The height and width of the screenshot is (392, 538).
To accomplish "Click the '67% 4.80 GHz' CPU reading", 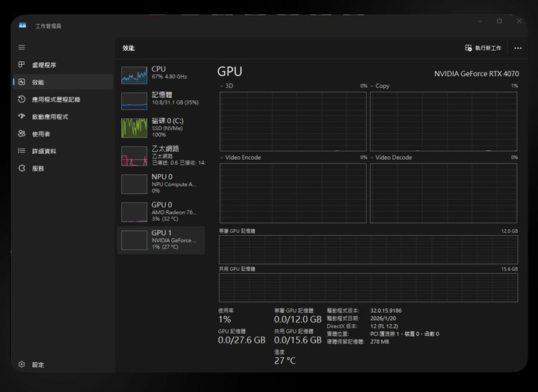I will 170,76.
